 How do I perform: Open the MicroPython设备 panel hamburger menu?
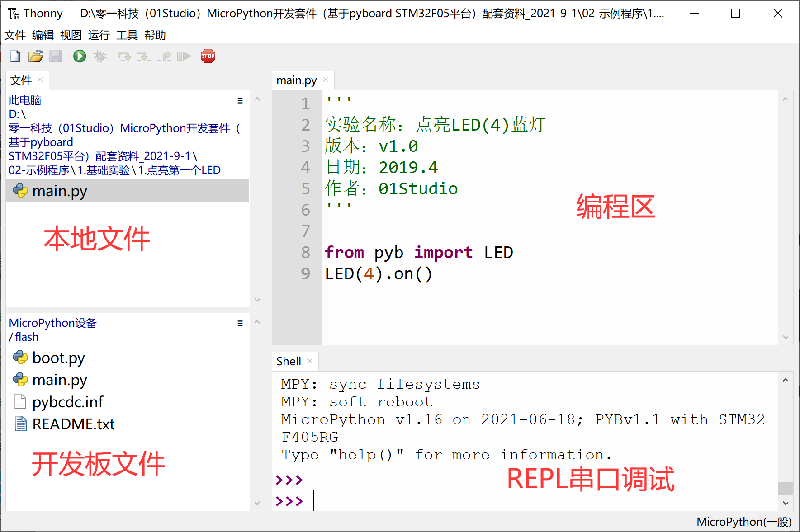coord(240,323)
